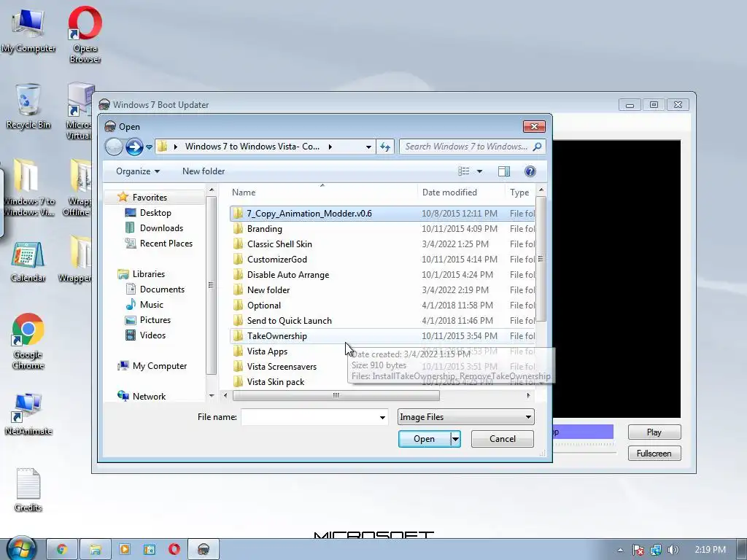
Task: Select Favorites in the navigation pane
Action: coord(150,197)
